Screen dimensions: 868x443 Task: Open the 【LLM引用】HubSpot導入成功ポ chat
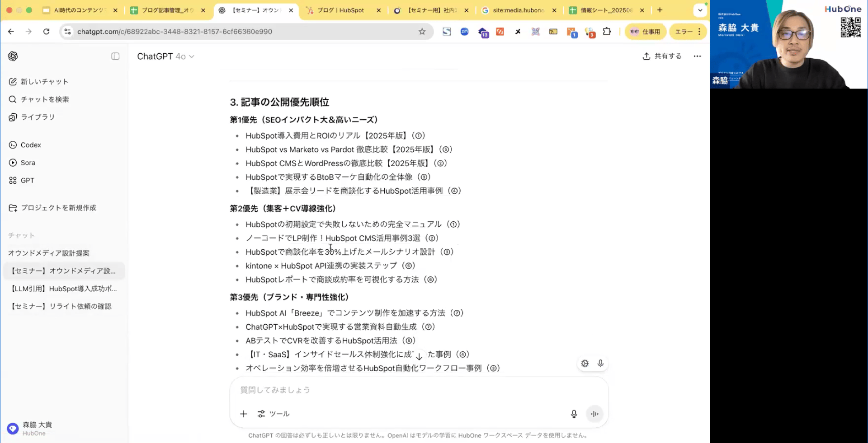[x=64, y=289]
